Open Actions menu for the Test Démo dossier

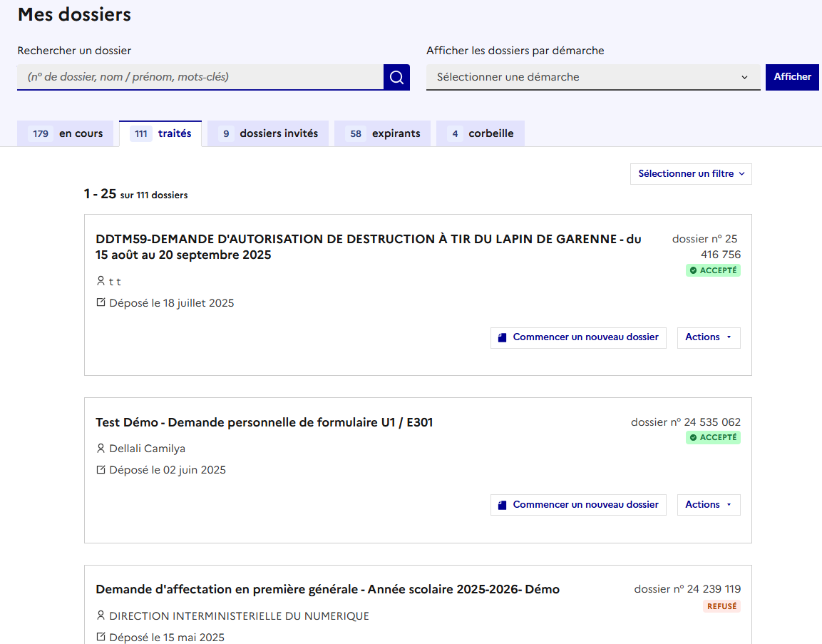[708, 505]
